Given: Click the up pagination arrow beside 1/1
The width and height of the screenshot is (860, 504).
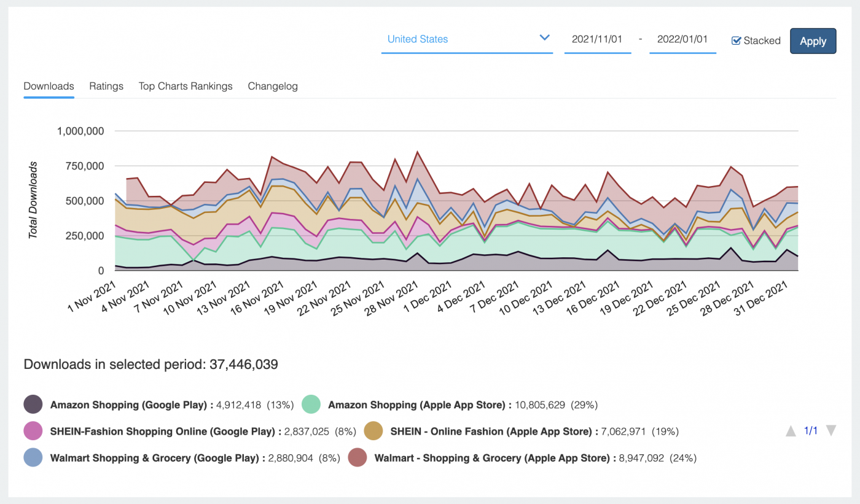Looking at the screenshot, I should pos(791,431).
